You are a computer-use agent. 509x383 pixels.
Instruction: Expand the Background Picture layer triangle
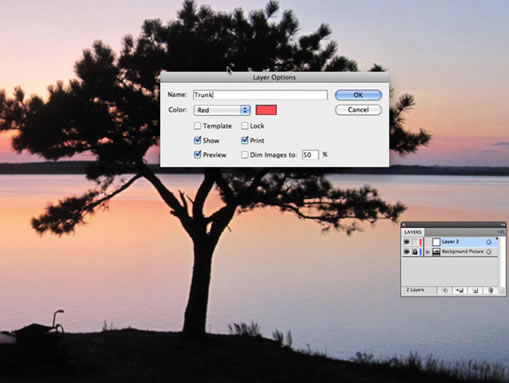point(428,252)
